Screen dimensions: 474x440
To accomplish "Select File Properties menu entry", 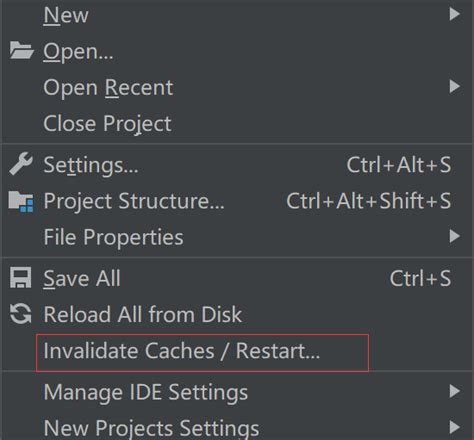I will coord(237,237).
